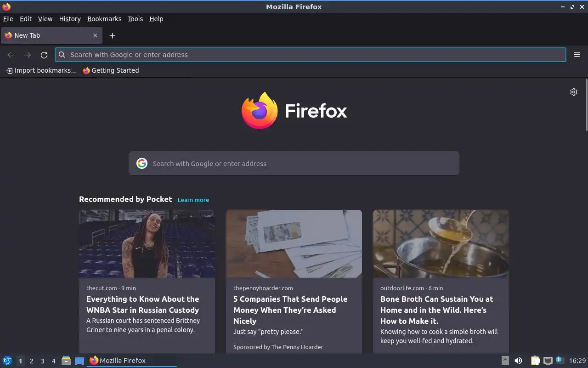The height and width of the screenshot is (368, 588).
Task: Open the envelopes and money thumbnail
Action: click(x=294, y=244)
